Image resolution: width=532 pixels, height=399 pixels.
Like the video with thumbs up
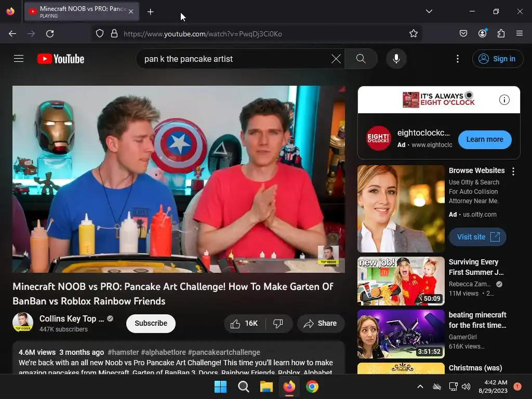[x=244, y=323]
